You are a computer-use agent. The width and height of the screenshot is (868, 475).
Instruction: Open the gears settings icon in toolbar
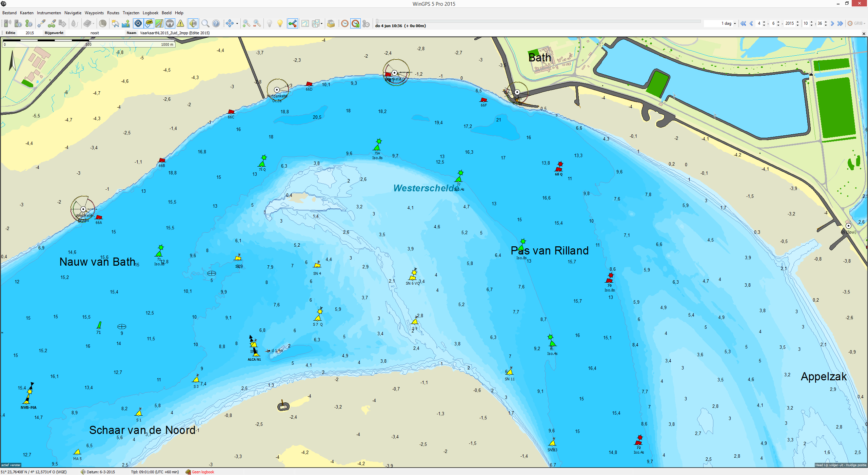(366, 23)
